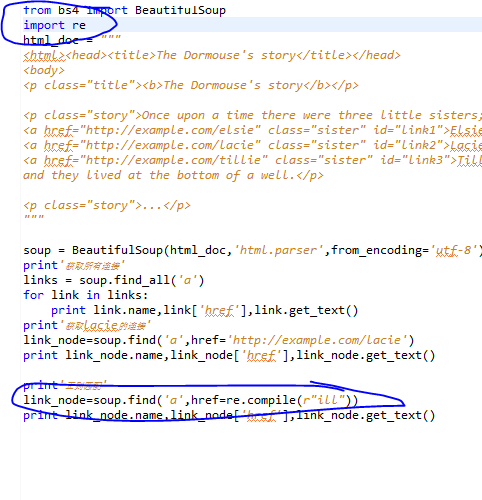The image size is (482, 500).
Task: Click the soup.find with href='http://example.com/lacie' line
Action: (x=219, y=340)
